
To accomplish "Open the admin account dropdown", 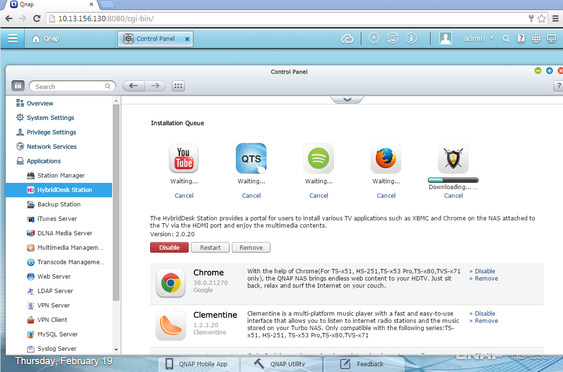I will tap(478, 38).
